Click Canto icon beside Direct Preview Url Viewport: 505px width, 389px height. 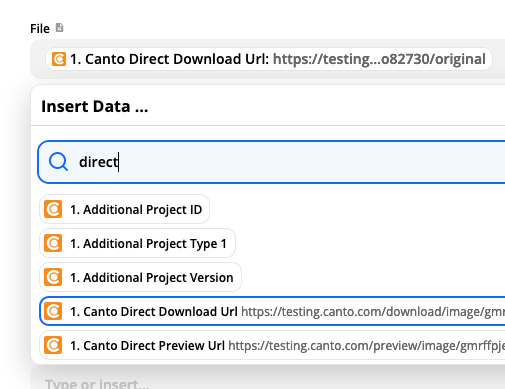pyautogui.click(x=53, y=345)
